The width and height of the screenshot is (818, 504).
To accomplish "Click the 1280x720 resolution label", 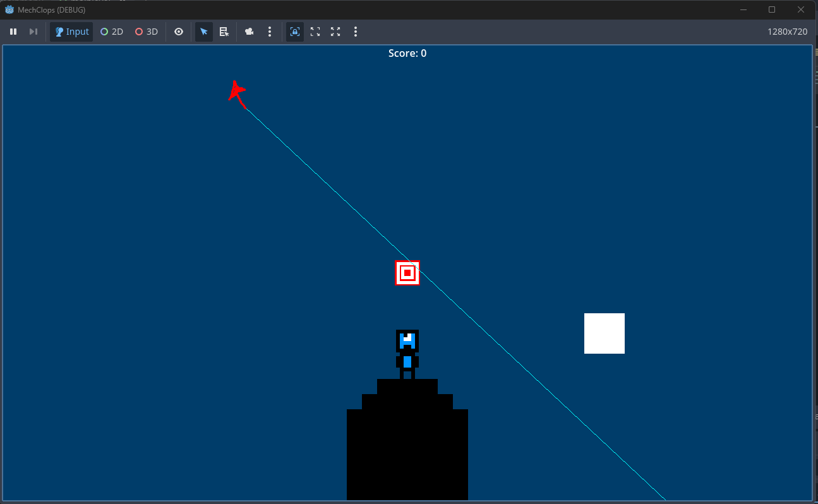I will coord(787,32).
